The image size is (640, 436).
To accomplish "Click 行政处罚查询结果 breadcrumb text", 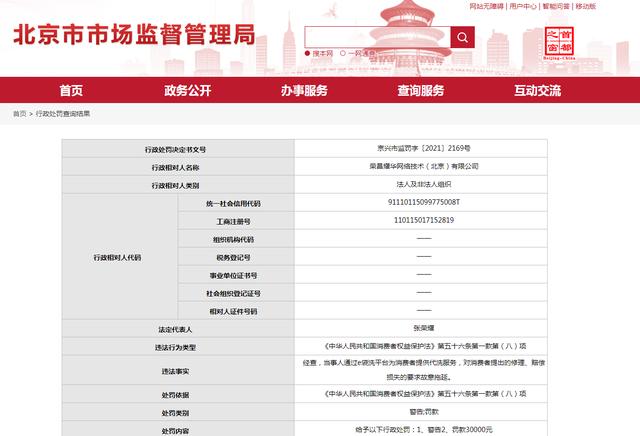I will (62, 114).
